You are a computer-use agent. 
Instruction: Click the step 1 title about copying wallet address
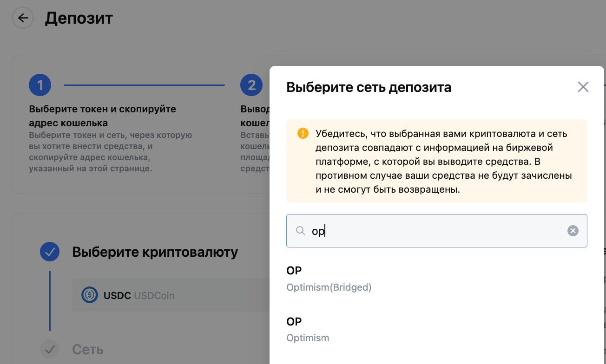pos(102,116)
